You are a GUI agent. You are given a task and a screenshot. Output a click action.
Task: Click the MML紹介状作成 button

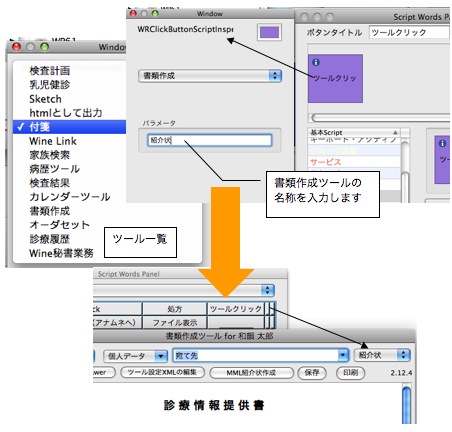point(251,373)
